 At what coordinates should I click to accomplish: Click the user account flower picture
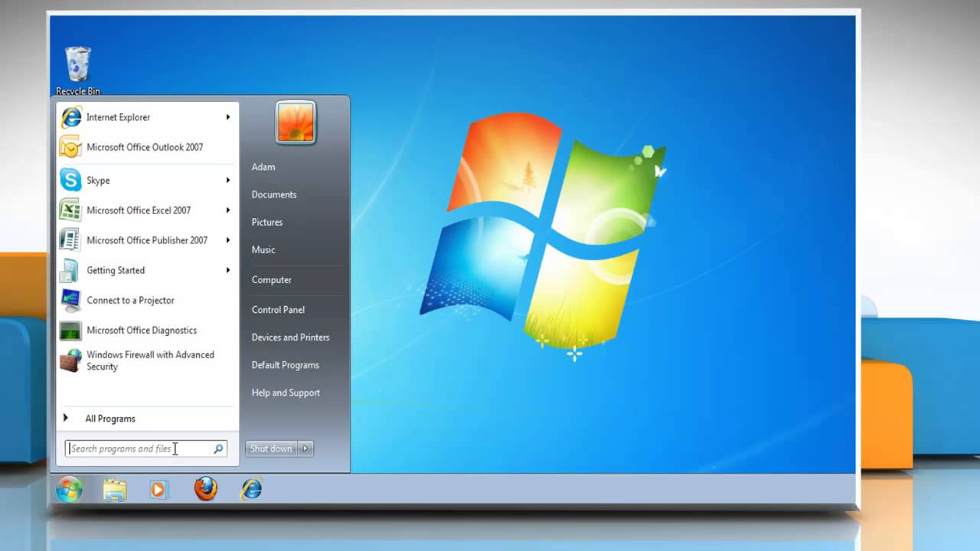tap(296, 122)
